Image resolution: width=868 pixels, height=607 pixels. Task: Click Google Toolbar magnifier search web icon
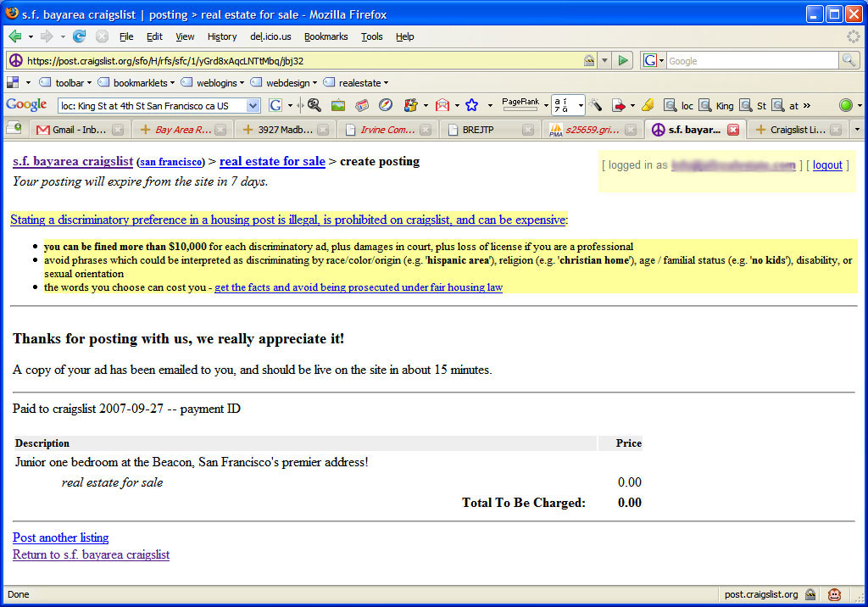(x=314, y=105)
